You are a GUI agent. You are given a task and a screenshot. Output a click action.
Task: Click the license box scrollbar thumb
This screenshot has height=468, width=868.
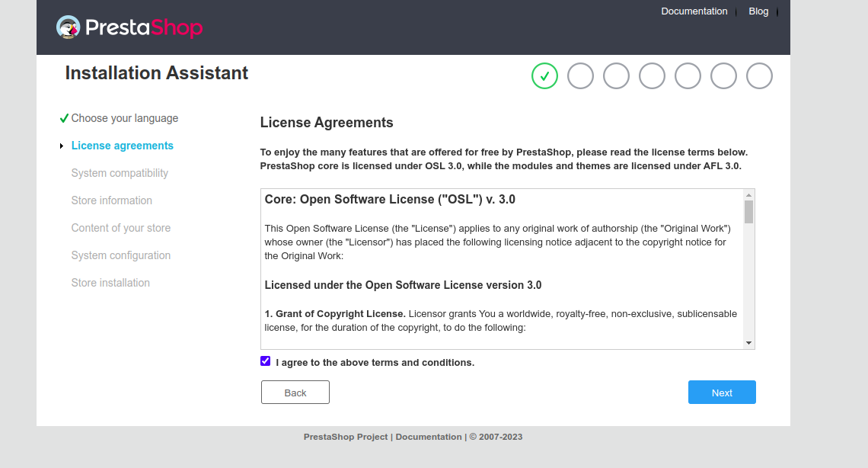tap(748, 211)
